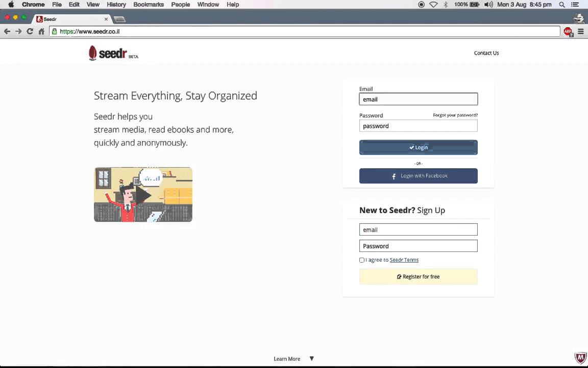Open the Seedr Terms link
This screenshot has width=588, height=368.
(x=404, y=260)
